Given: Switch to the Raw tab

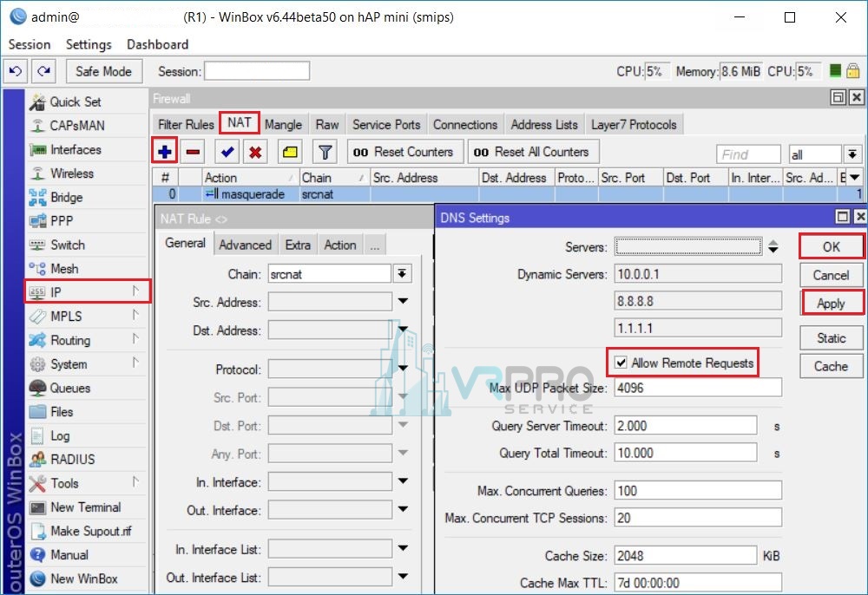Looking at the screenshot, I should pyautogui.click(x=327, y=124).
